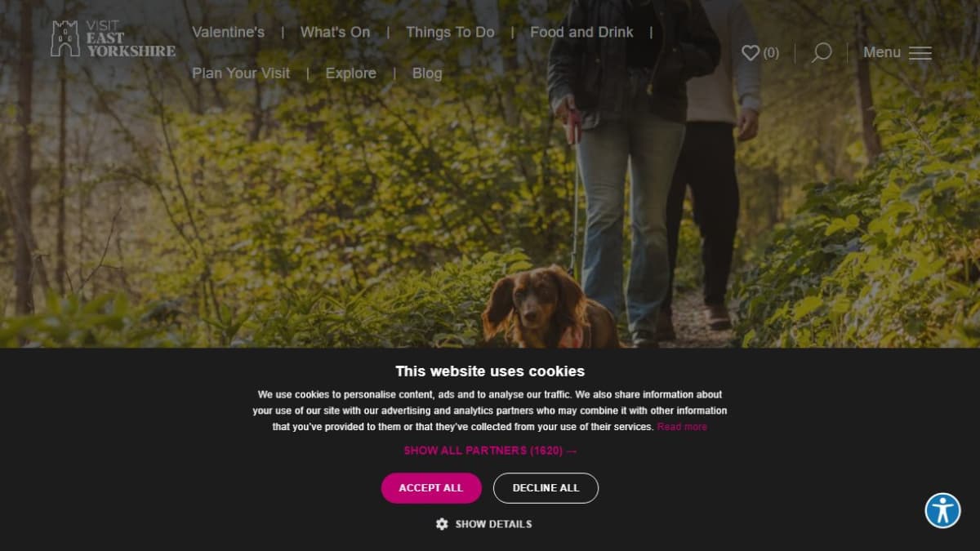Expand Show All Partners (1620) list

click(490, 451)
